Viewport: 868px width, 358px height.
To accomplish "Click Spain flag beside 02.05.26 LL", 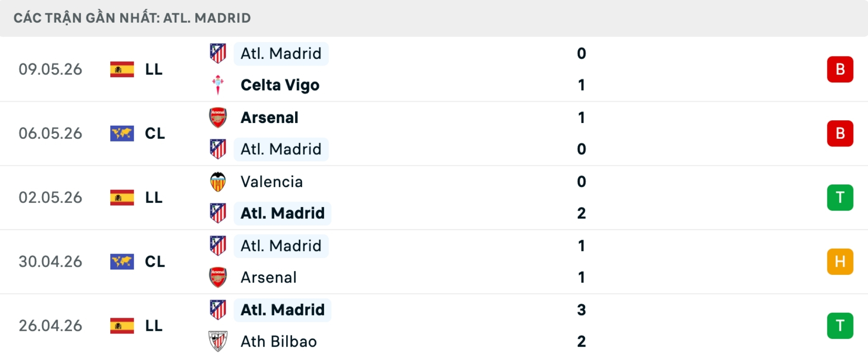I will (x=122, y=198).
